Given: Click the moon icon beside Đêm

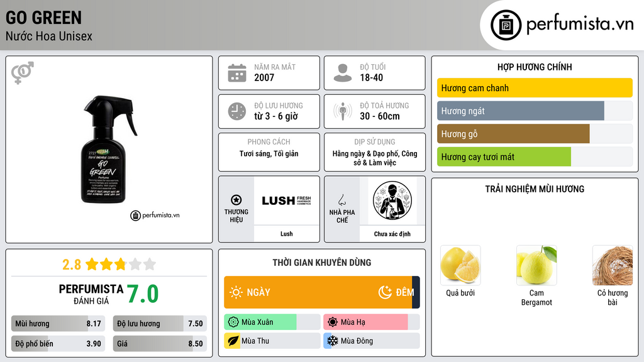Looking at the screenshot, I should point(385,292).
